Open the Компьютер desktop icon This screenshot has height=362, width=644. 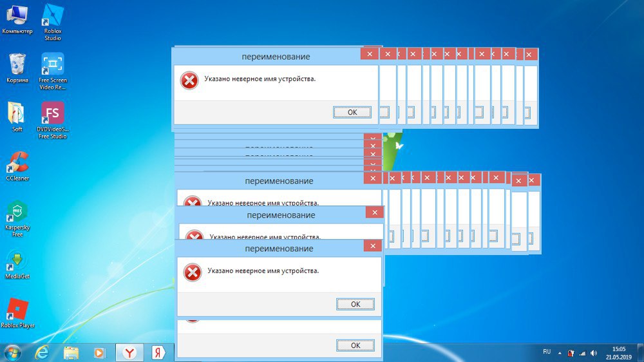(17, 15)
